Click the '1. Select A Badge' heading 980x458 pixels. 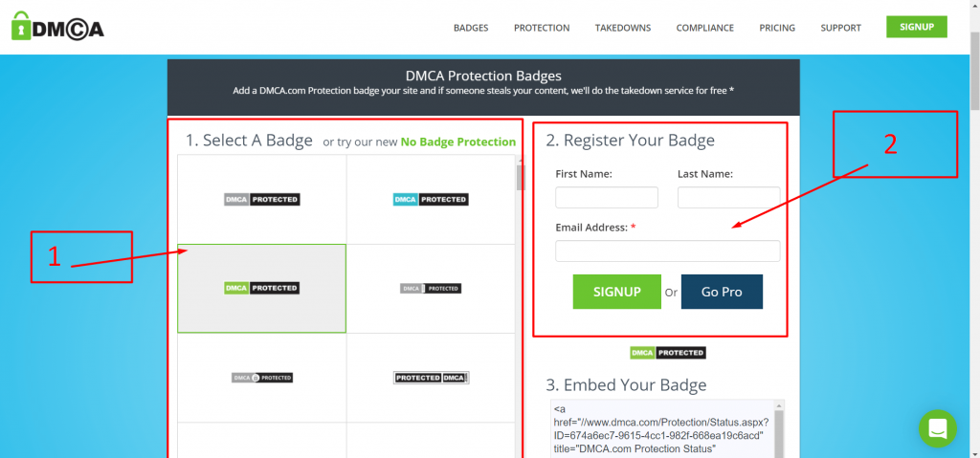click(249, 141)
